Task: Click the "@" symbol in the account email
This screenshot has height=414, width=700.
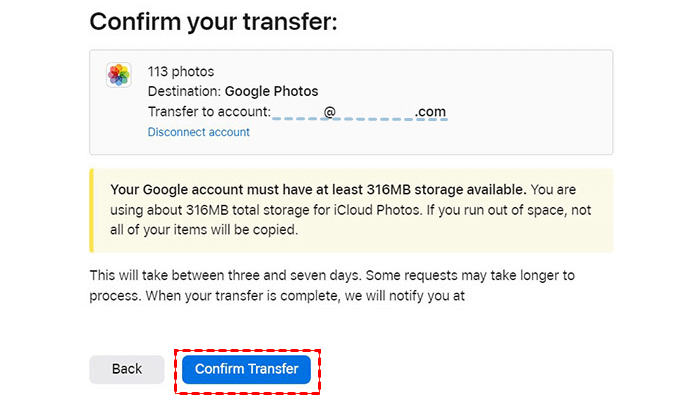Action: 330,111
